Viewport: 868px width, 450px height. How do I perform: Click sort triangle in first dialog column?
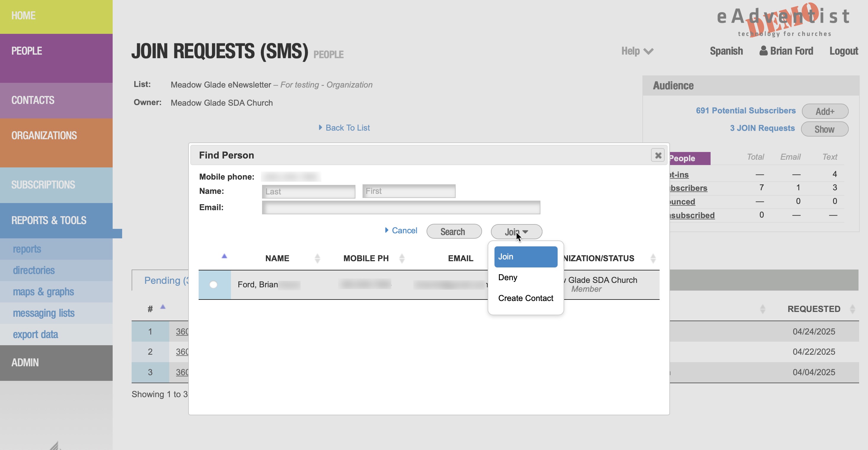click(224, 256)
